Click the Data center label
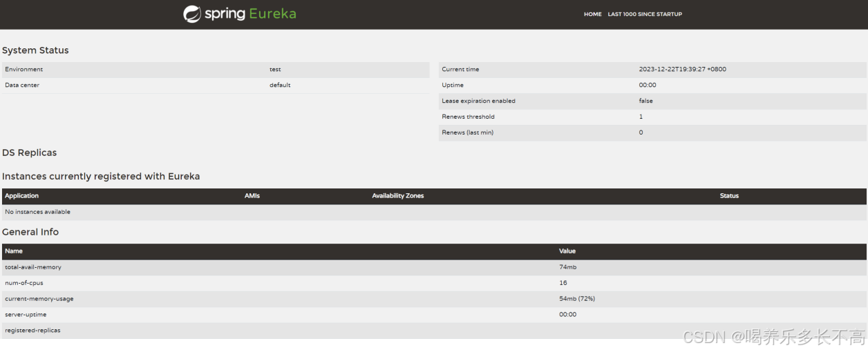This screenshot has width=868, height=352. pos(22,85)
